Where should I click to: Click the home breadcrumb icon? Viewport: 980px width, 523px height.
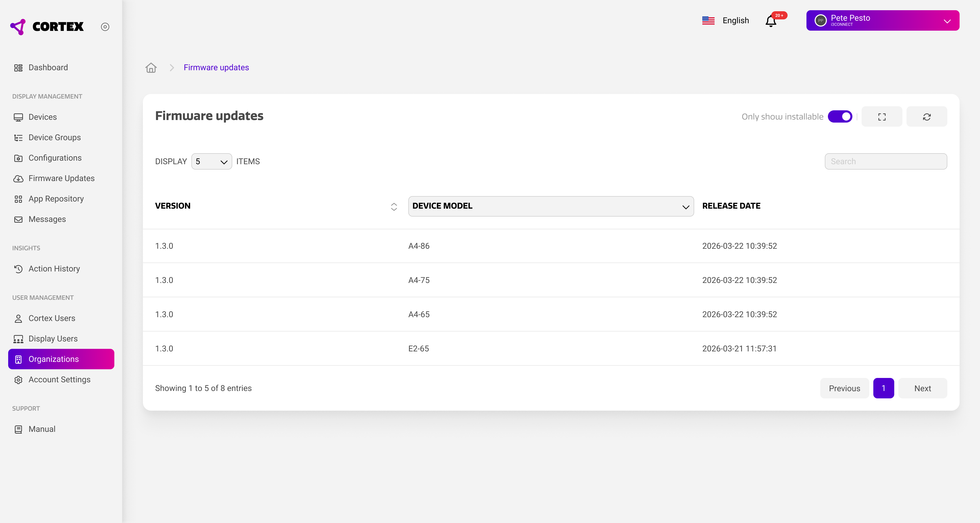pos(151,67)
